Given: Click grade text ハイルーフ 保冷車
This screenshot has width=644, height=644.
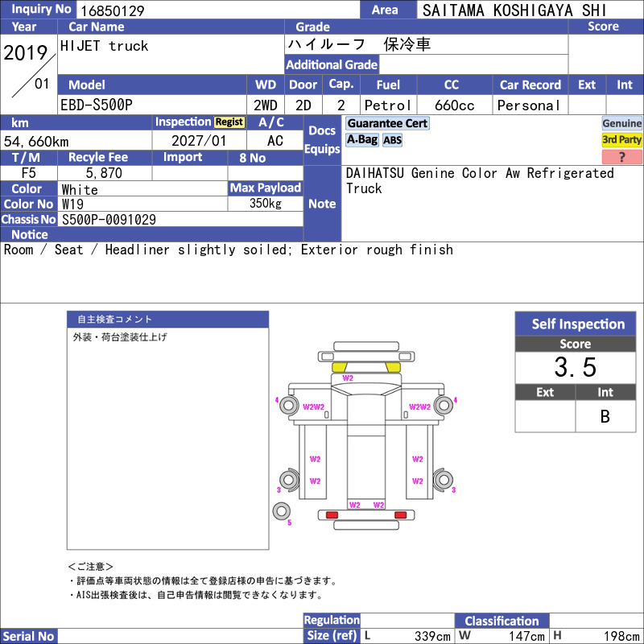Looking at the screenshot, I should [359, 44].
